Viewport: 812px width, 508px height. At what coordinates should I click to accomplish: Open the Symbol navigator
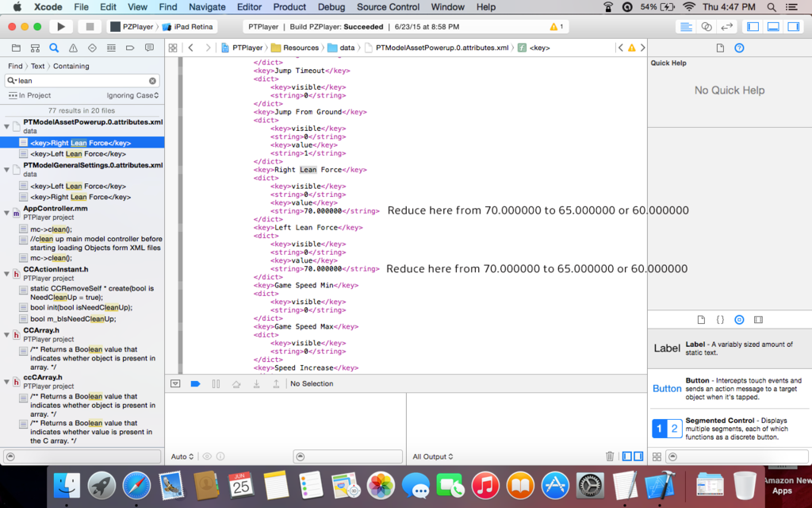35,48
